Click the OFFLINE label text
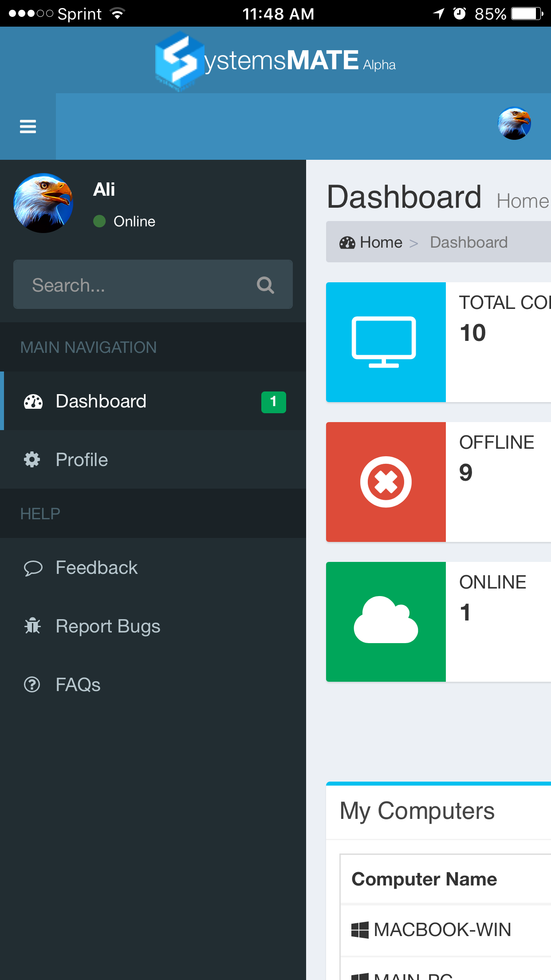Viewport: 551px width, 980px height. pyautogui.click(x=496, y=443)
